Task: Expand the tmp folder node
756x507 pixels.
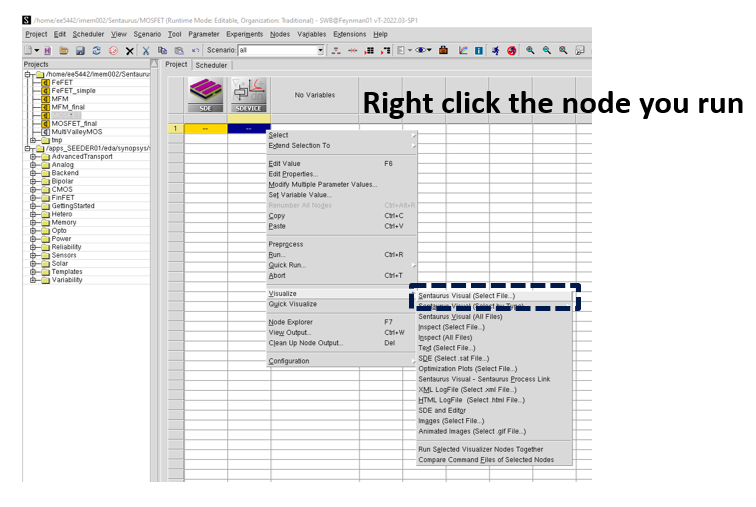Action: click(x=33, y=140)
